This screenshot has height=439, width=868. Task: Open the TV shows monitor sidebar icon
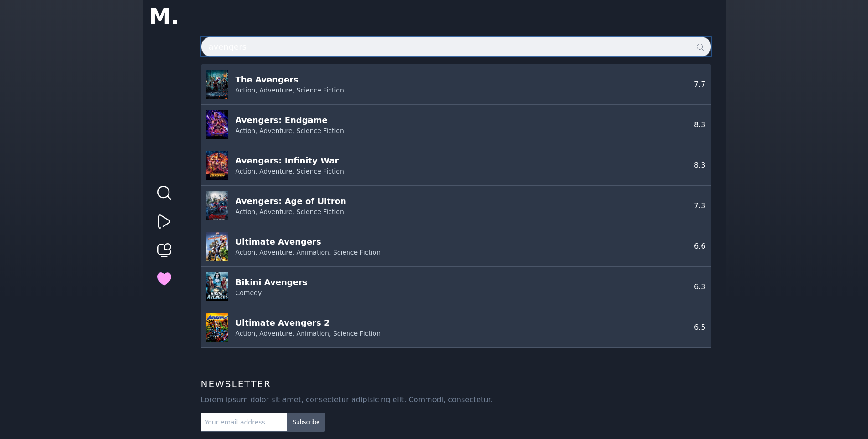click(164, 250)
